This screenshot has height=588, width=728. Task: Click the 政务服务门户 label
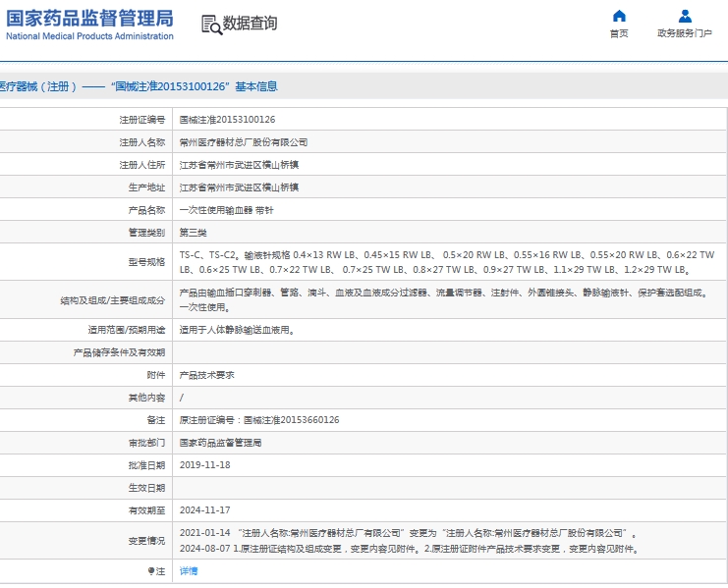click(685, 33)
